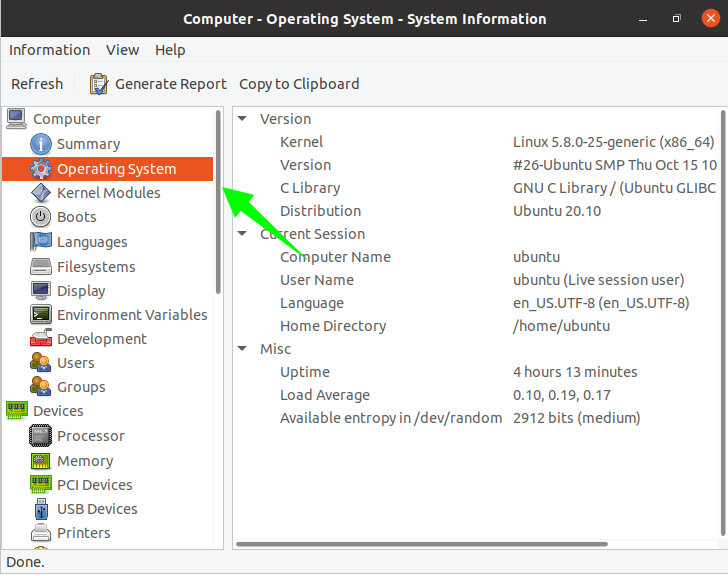Click the Memory card icon
Viewport: 728px width, 576px height.
point(41,461)
